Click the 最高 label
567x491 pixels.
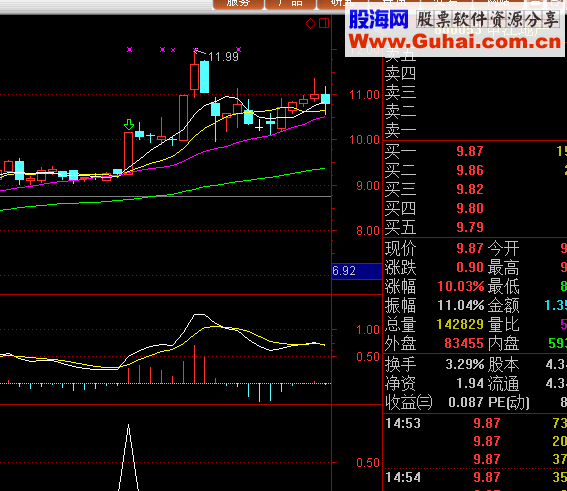503,268
